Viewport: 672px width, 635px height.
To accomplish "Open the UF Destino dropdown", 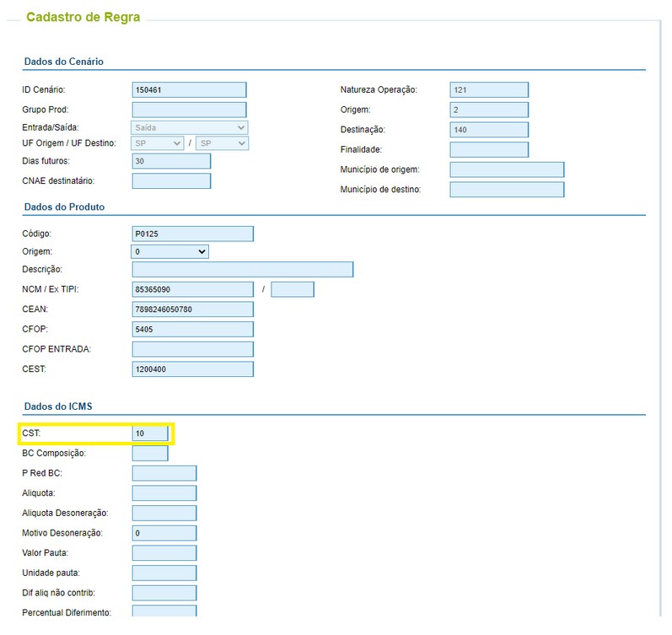I will click(x=222, y=143).
